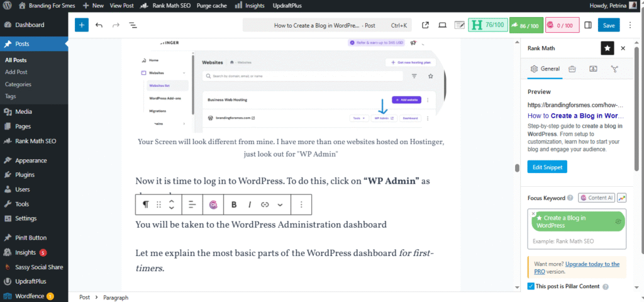Move the block up or down arrows
The width and height of the screenshot is (644, 302).
pos(172,204)
